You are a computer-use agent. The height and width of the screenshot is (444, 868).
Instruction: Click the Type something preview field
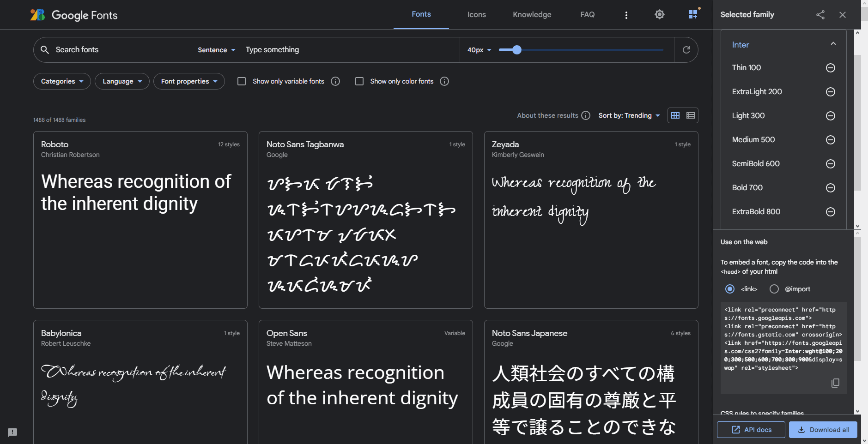tap(349, 49)
